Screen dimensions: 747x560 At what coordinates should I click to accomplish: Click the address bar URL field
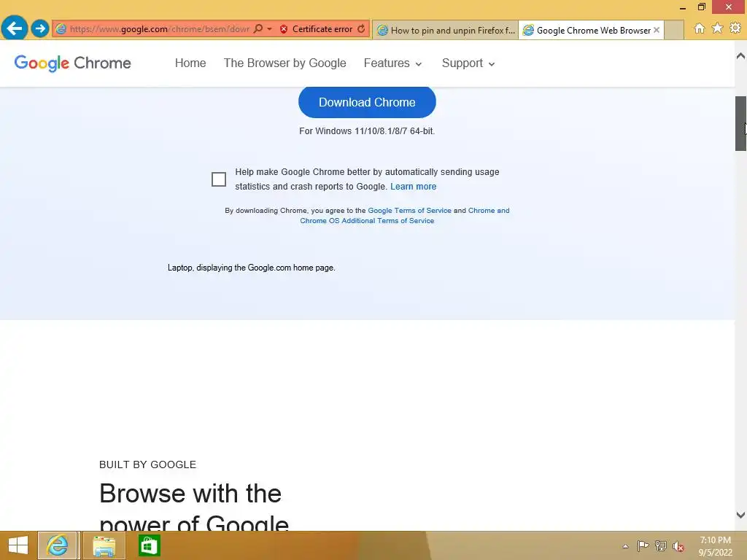click(x=159, y=29)
